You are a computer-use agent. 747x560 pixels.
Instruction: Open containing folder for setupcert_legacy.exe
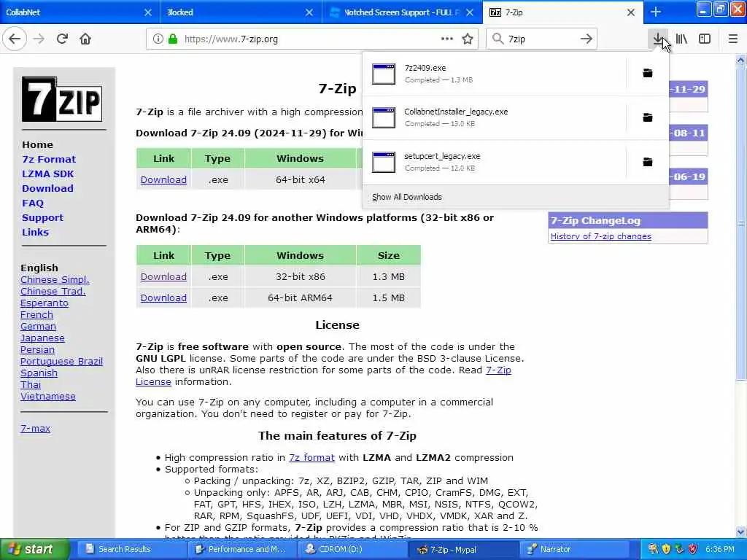click(648, 162)
